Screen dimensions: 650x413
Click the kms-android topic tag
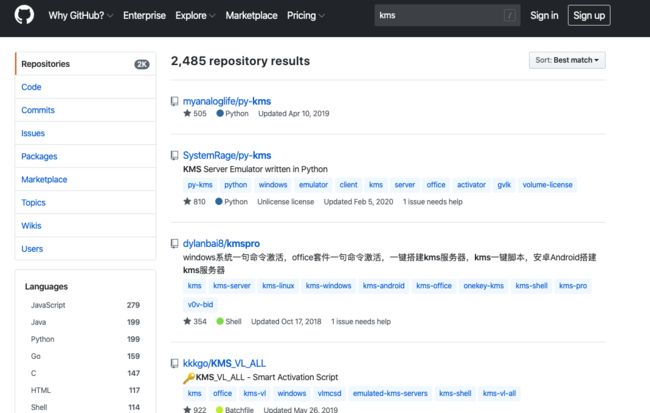383,286
